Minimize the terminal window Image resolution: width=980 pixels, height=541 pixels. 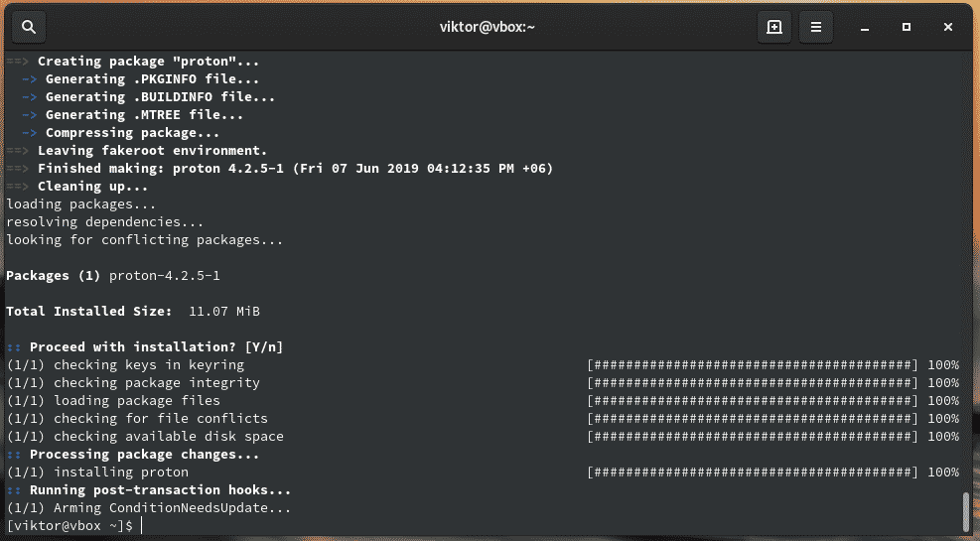(x=866, y=27)
